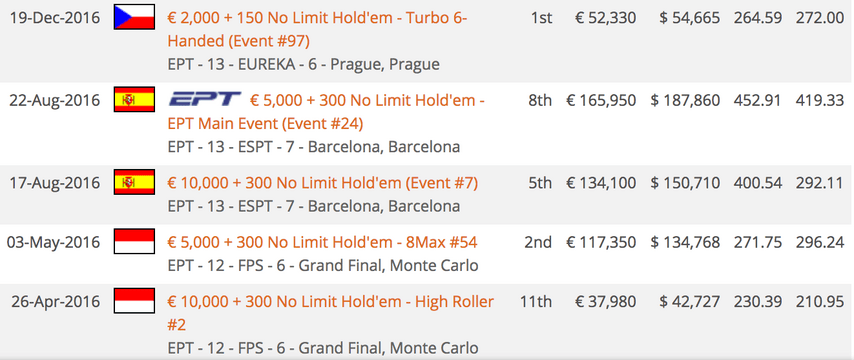Image resolution: width=854 pixels, height=360 pixels.
Task: Select the € 165,950 prize amount
Action: tap(601, 101)
